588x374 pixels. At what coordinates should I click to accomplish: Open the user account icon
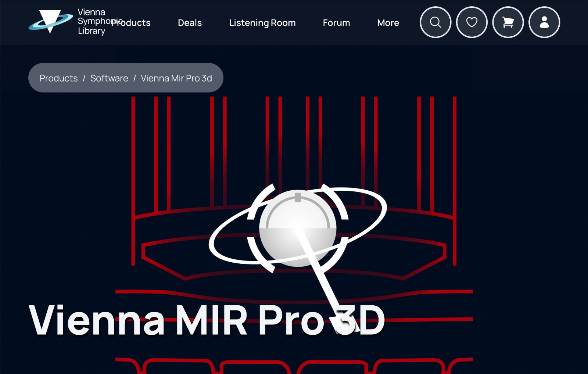click(x=544, y=22)
